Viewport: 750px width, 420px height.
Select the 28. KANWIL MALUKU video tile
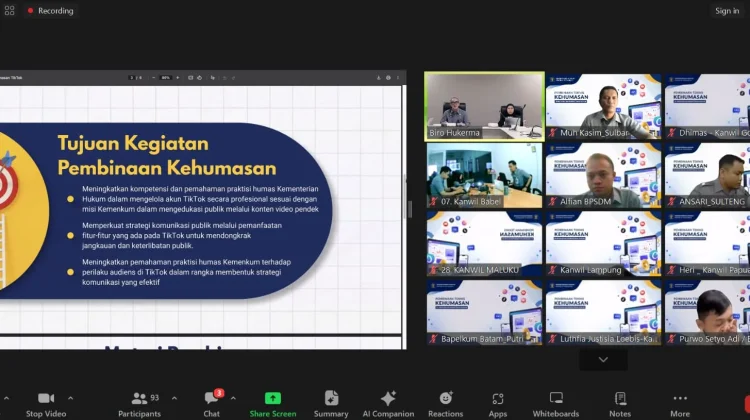click(484, 243)
